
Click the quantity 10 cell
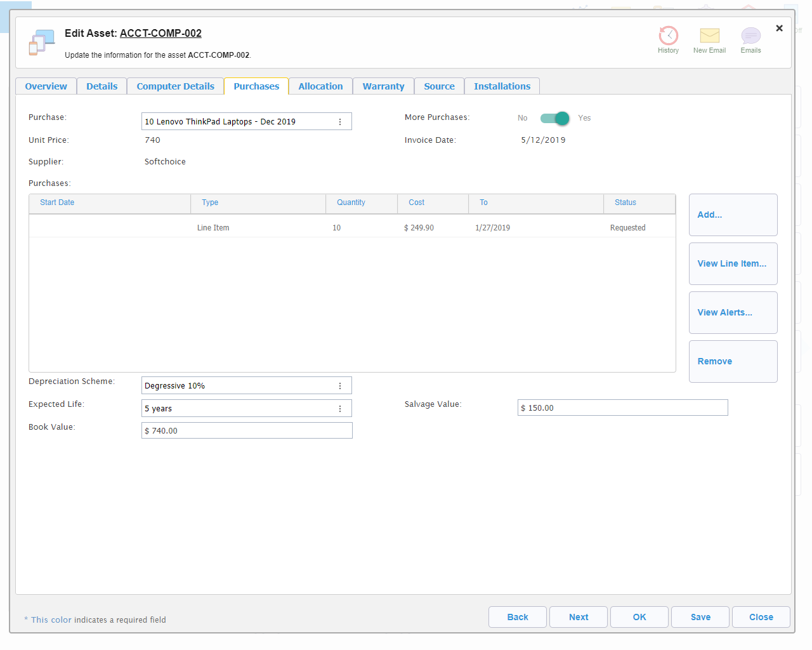336,228
